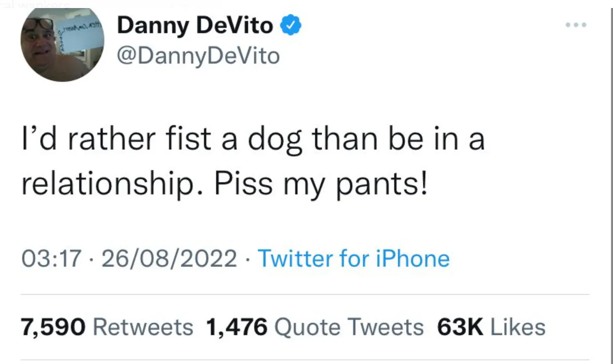Open the Retweets label list
The image size is (613, 364).
coord(143,327)
